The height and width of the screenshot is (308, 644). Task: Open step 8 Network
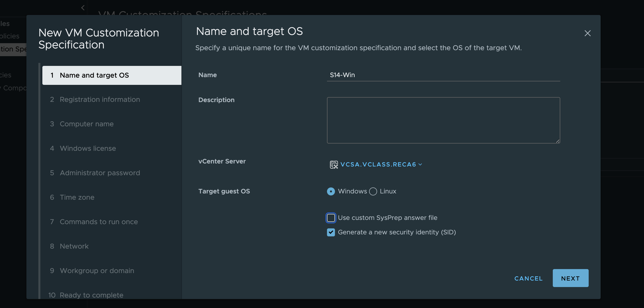pyautogui.click(x=74, y=246)
